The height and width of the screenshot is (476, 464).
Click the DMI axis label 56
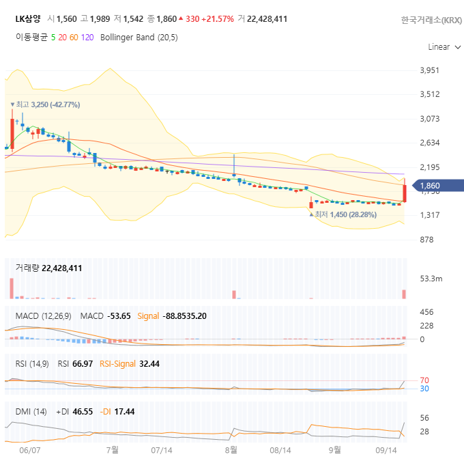[424, 418]
